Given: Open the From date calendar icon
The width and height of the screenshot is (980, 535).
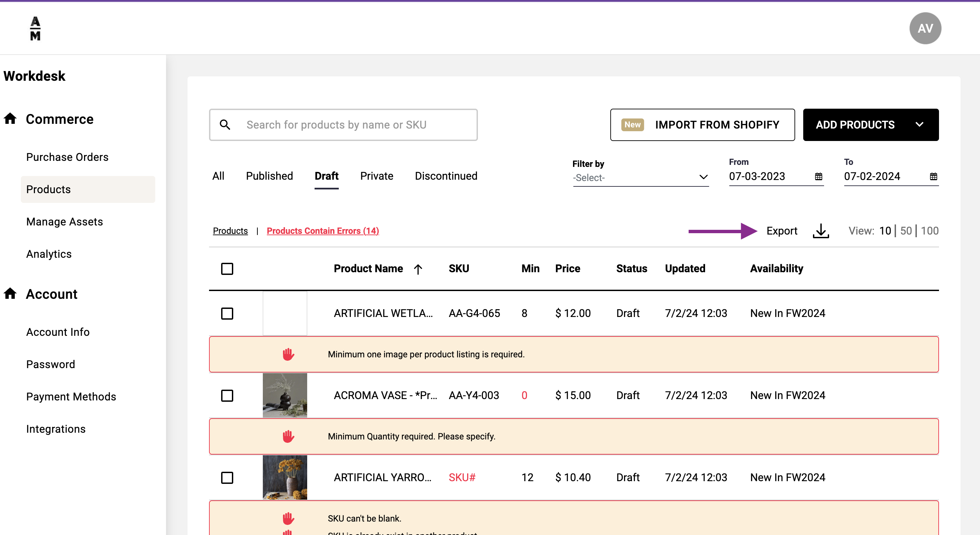Looking at the screenshot, I should 818,176.
